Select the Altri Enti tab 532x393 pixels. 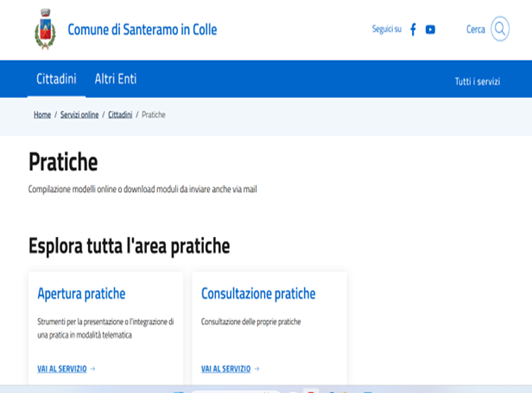(116, 78)
